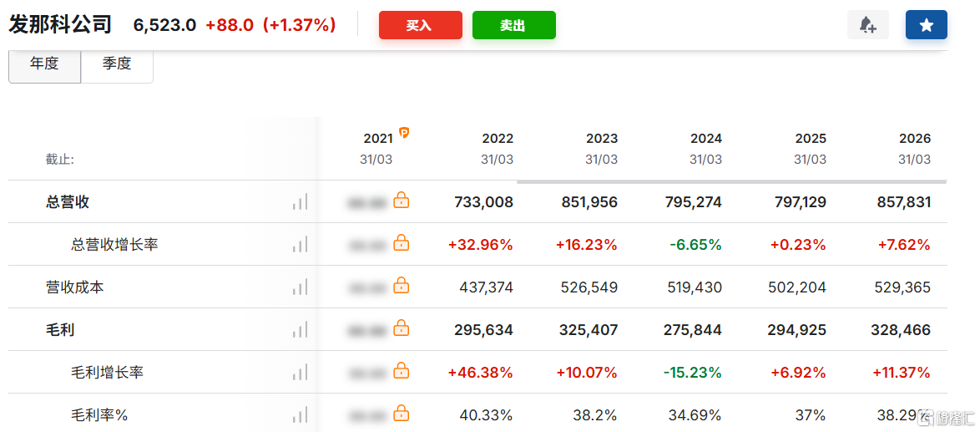Switch to the 季度 quarterly tab
980x432 pixels.
tap(117, 64)
